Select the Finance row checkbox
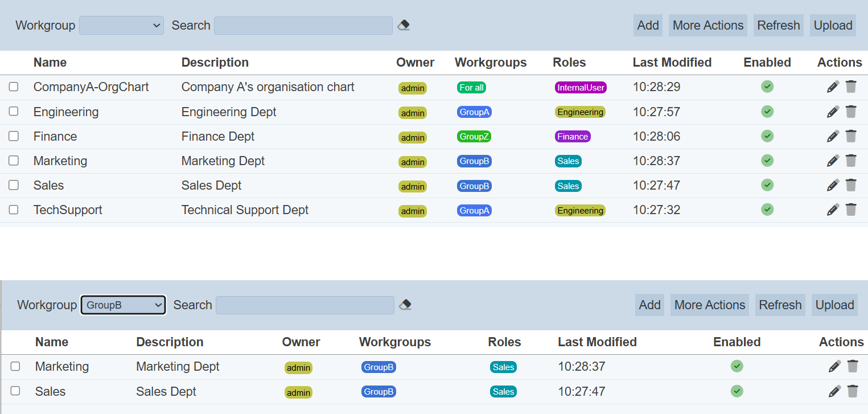The height and width of the screenshot is (414, 868). tap(14, 136)
